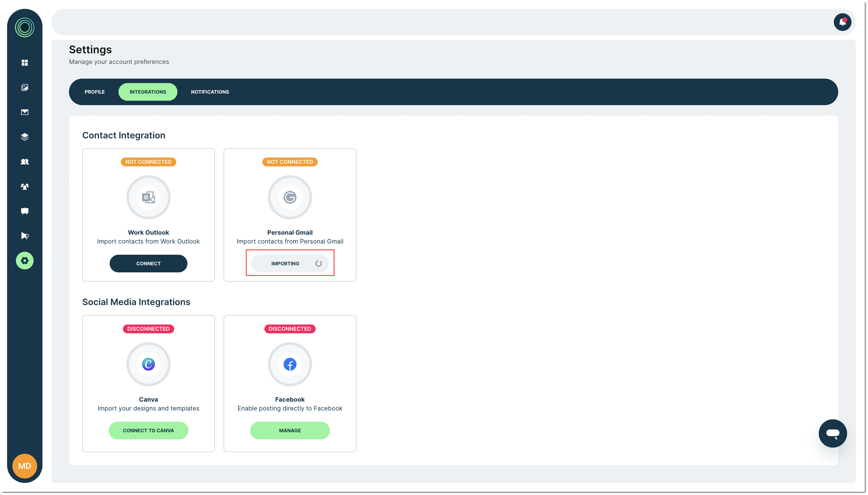Click the app logo in sidebar

(24, 28)
